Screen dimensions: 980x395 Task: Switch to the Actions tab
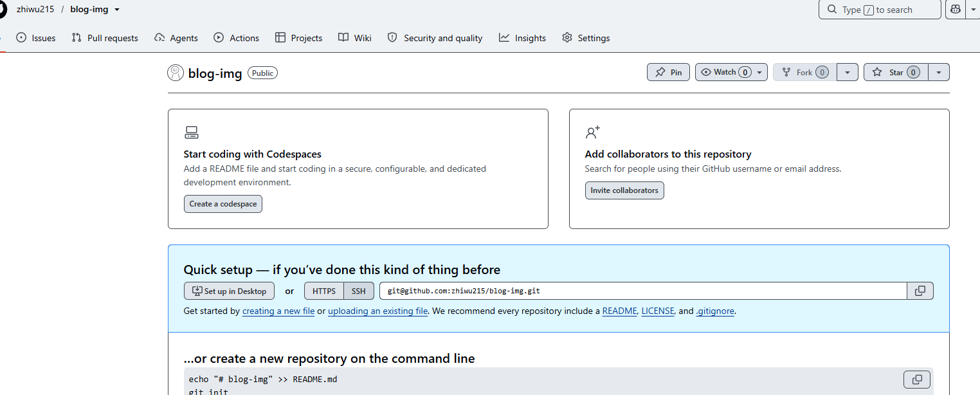tap(237, 38)
